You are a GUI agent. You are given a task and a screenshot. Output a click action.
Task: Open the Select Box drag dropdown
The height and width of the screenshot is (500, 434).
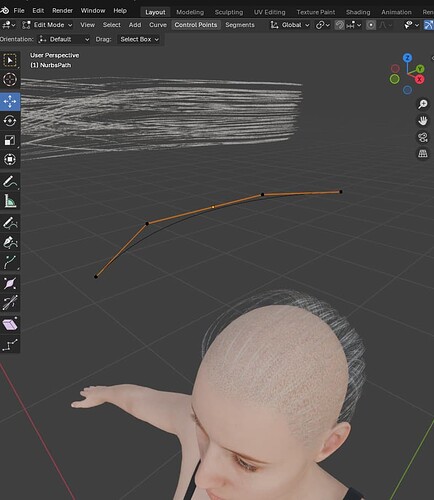point(139,39)
